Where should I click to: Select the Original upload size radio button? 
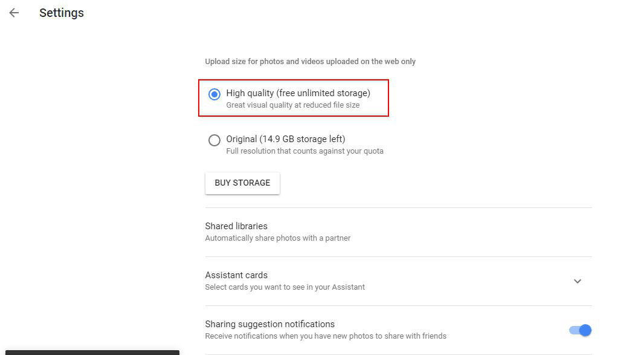(214, 140)
